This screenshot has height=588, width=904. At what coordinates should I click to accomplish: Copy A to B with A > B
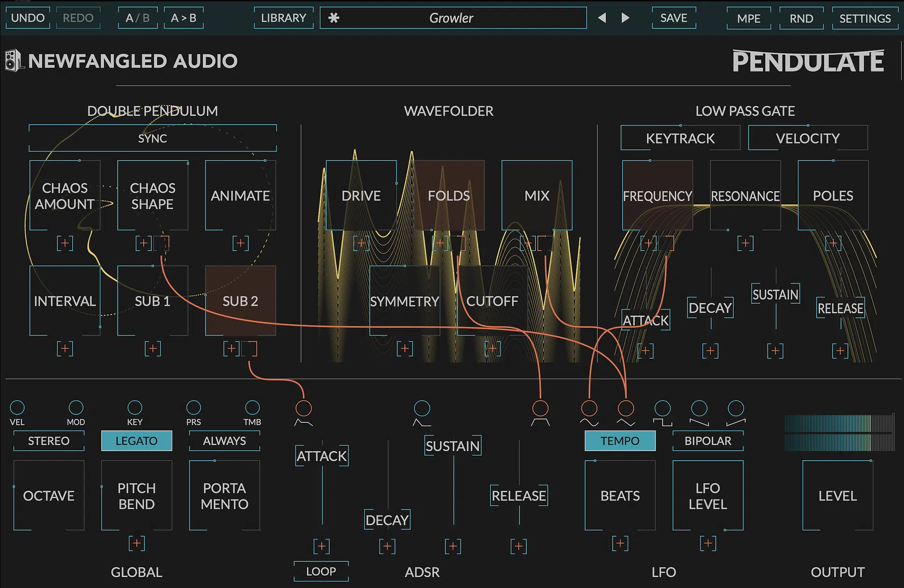tap(184, 18)
